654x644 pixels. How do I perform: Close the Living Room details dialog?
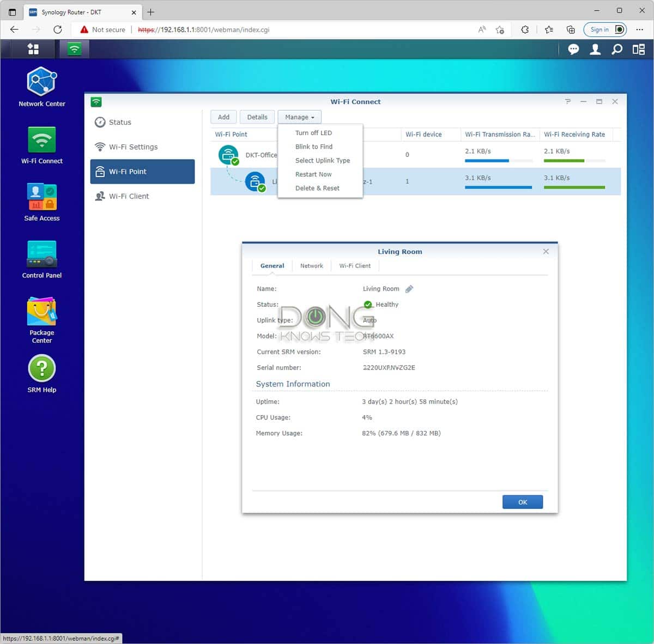coord(546,251)
